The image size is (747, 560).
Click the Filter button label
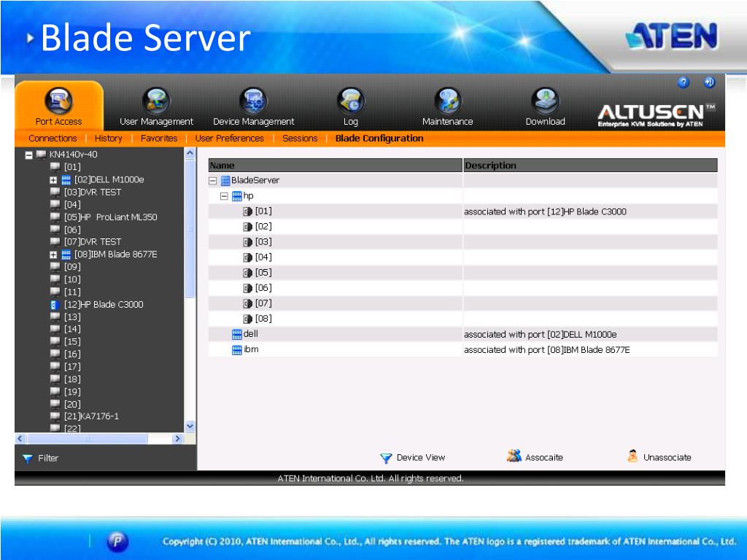click(48, 458)
